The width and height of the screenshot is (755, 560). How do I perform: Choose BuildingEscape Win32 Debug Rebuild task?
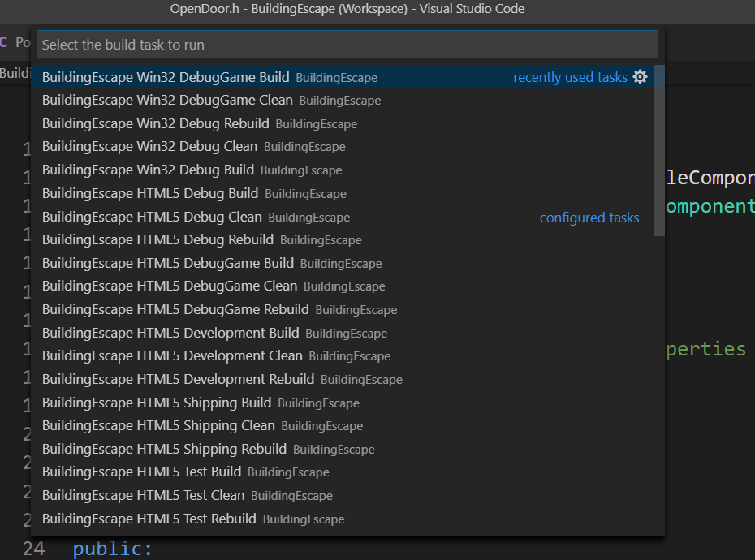tap(154, 123)
